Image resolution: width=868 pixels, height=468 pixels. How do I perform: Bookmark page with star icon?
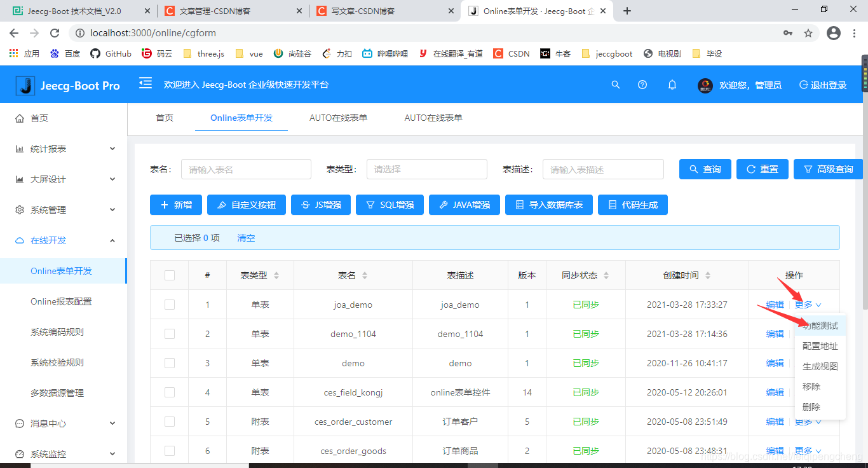tap(808, 33)
